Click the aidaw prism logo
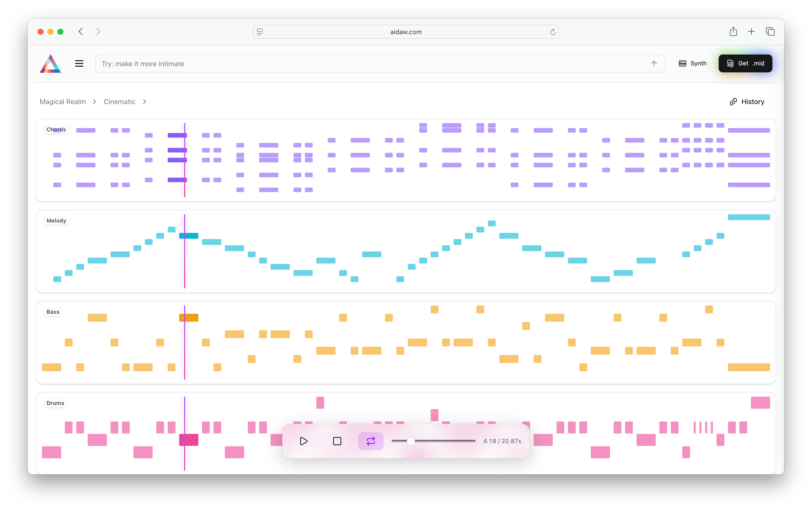 pos(51,63)
